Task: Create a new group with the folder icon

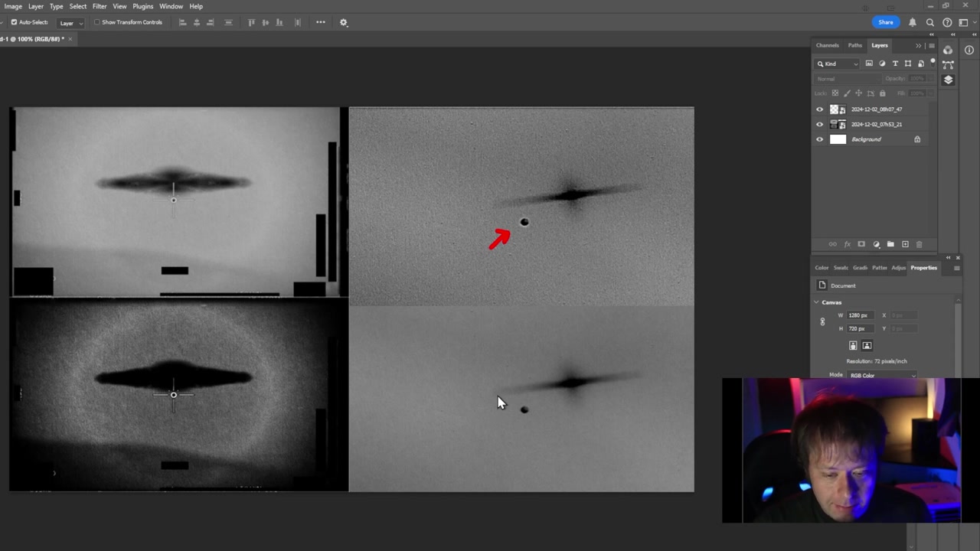Action: [890, 244]
